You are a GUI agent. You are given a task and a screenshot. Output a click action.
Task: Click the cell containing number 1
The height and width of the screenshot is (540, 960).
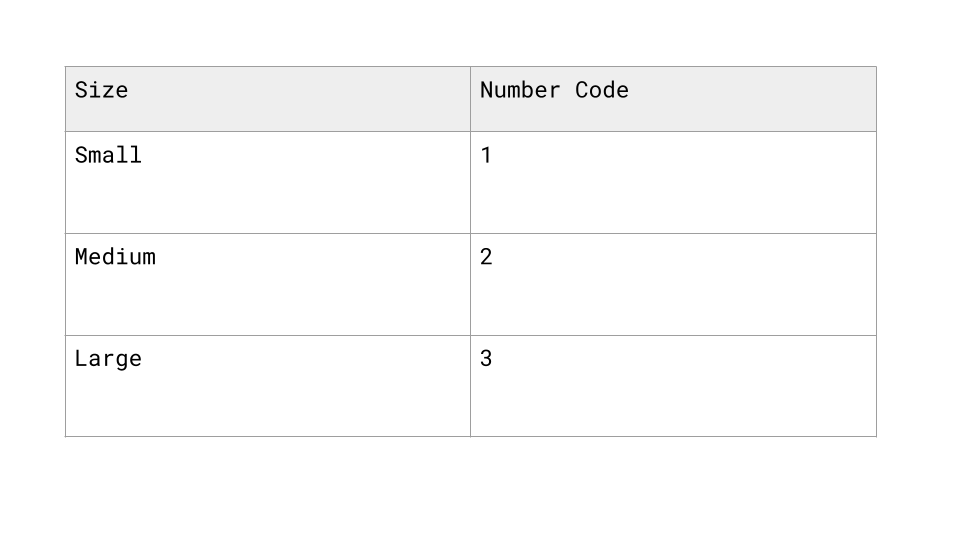[x=673, y=182]
